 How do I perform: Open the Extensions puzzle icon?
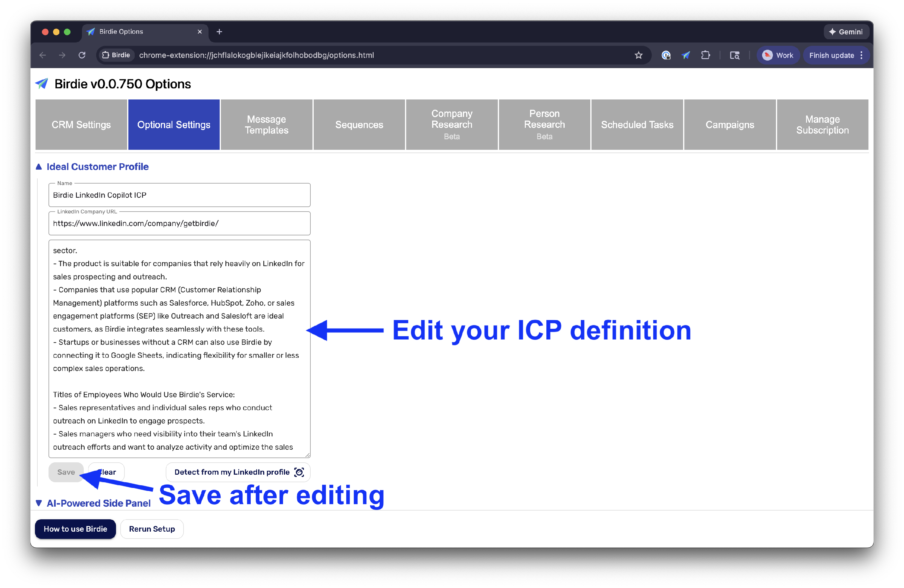pyautogui.click(x=705, y=55)
